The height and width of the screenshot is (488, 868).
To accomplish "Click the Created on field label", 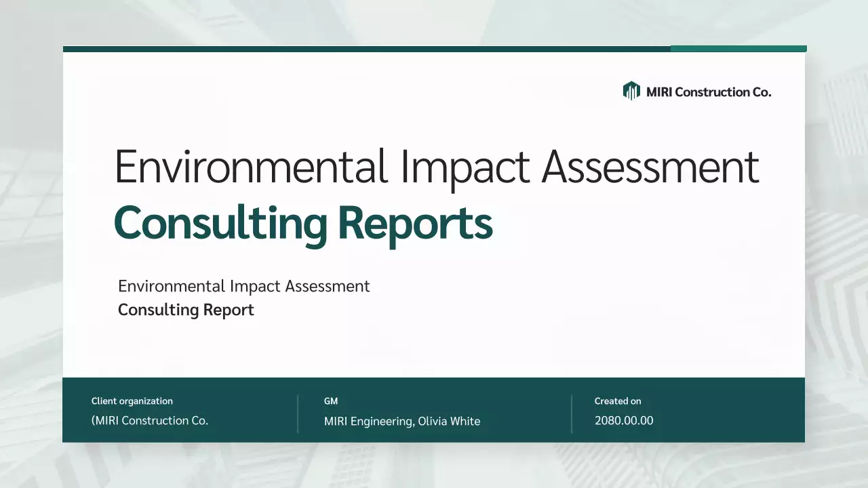I will tap(618, 401).
